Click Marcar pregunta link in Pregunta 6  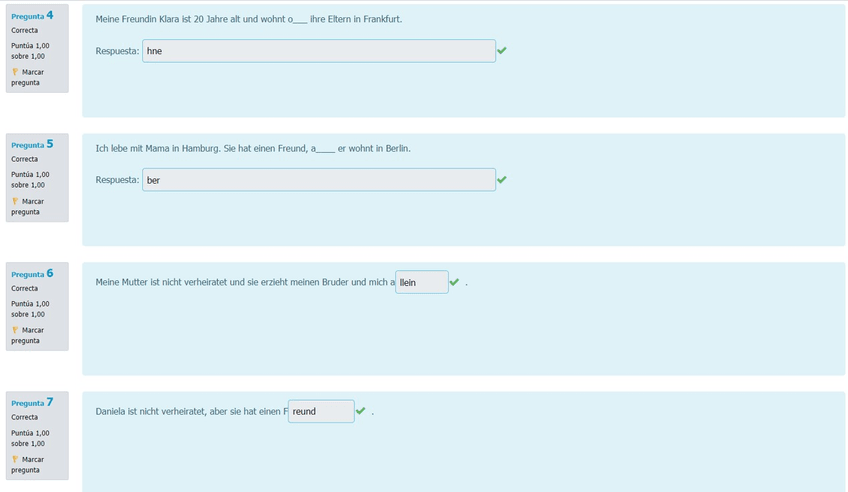coord(28,335)
